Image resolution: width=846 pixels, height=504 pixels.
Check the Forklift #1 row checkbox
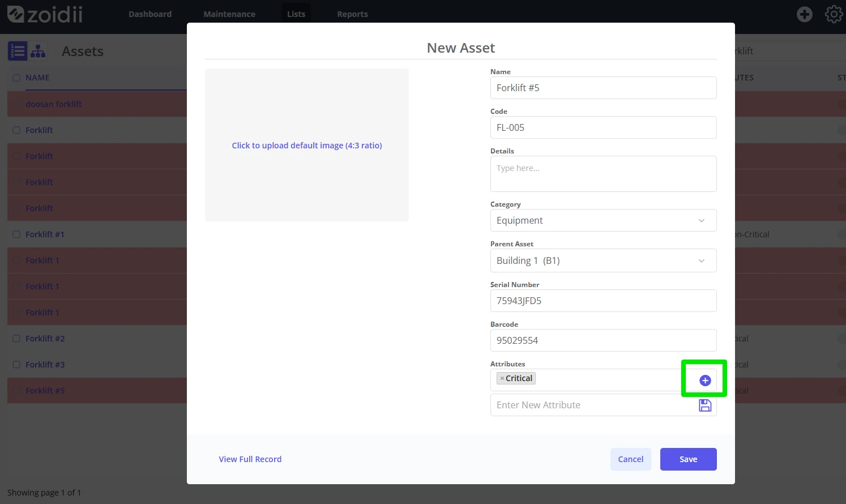click(x=16, y=234)
